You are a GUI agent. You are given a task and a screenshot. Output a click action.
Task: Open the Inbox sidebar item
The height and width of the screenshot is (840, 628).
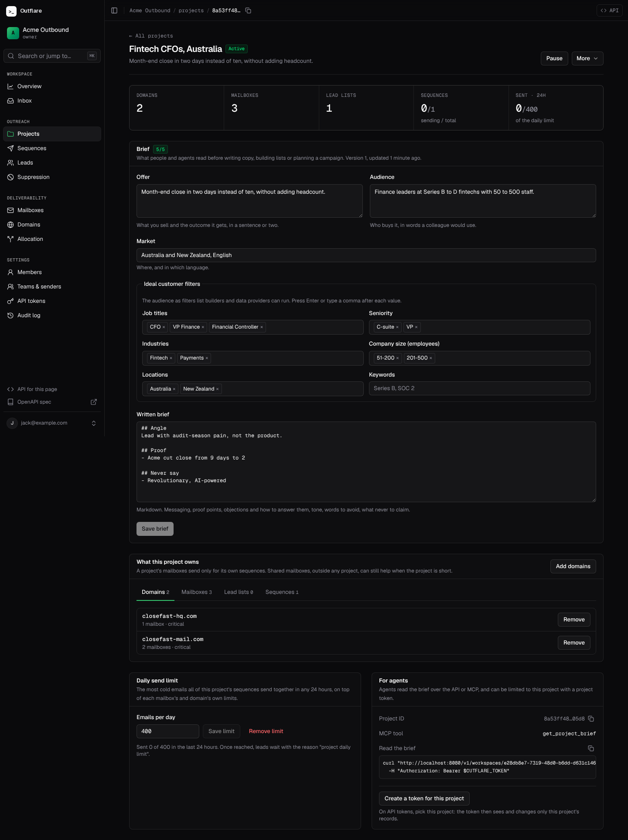52,101
